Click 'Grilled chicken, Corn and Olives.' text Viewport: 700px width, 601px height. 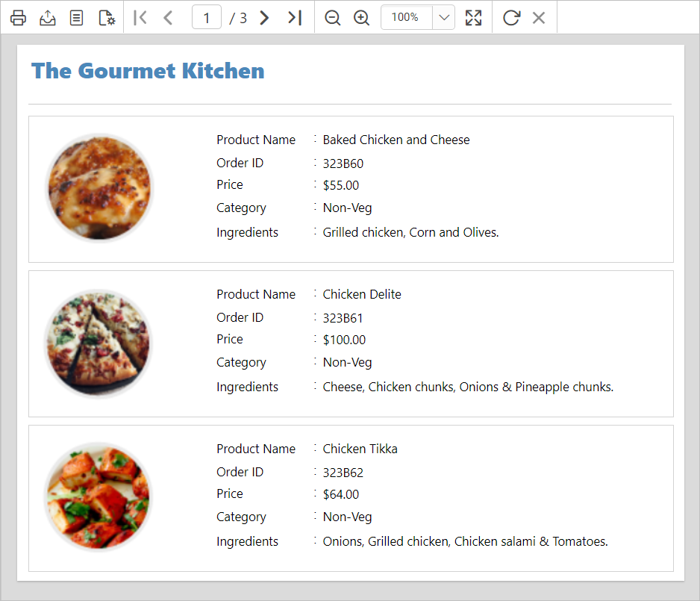tap(410, 232)
